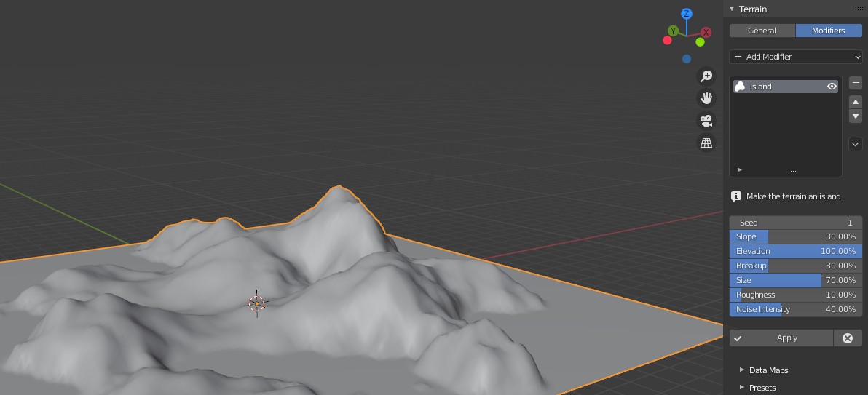Toggle Island modifier visibility eye
The width and height of the screenshot is (868, 395).
tap(832, 87)
